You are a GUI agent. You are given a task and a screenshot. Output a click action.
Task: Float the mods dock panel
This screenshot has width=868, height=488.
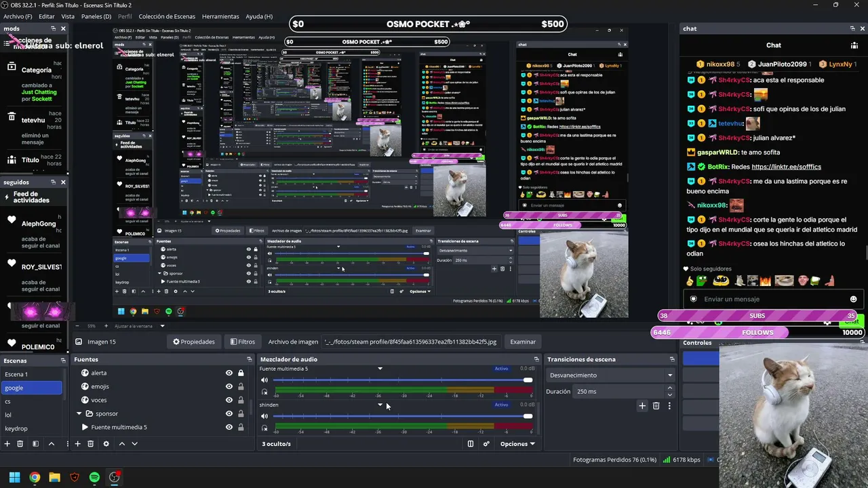(x=53, y=28)
